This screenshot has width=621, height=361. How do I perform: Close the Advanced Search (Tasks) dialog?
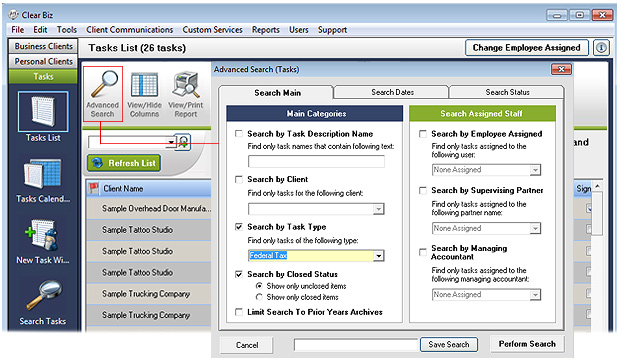(x=561, y=69)
